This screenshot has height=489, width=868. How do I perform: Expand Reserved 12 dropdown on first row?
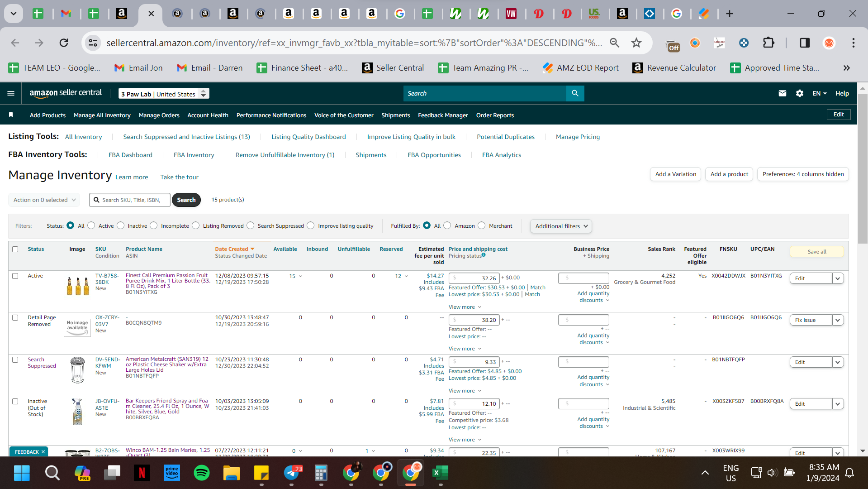pos(402,276)
